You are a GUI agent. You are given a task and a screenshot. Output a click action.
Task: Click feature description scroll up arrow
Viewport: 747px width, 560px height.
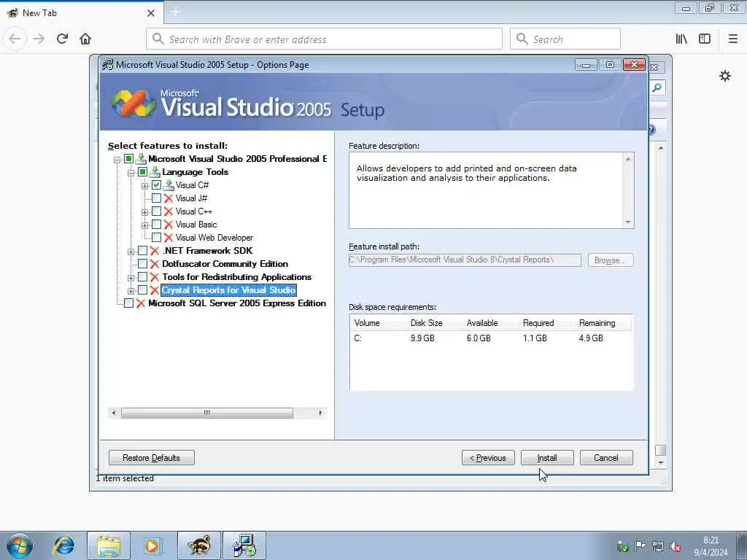[x=628, y=159]
